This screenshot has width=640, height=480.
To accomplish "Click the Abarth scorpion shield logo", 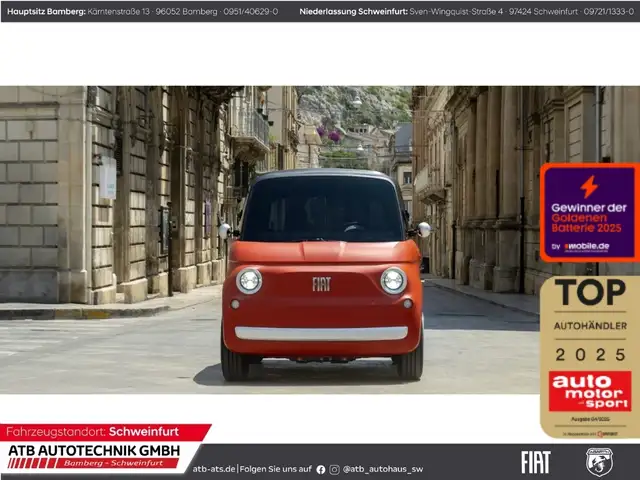I will click(x=599, y=462).
